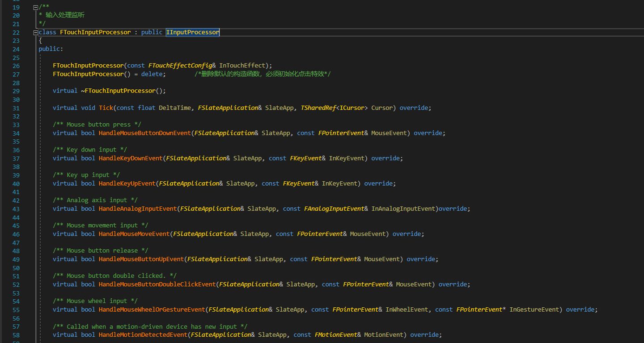
Task: Click the IInputProcessor base class name
Action: pos(193,32)
